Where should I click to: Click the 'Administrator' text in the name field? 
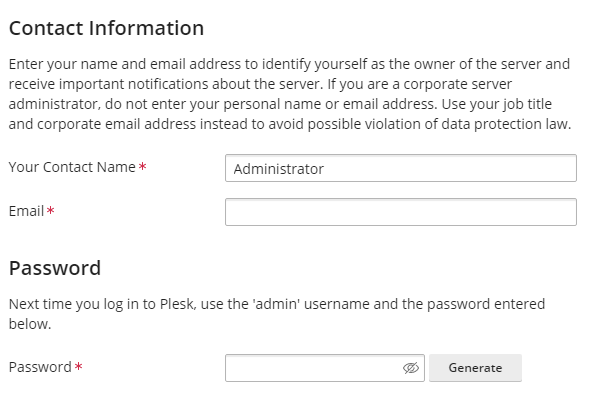279,169
